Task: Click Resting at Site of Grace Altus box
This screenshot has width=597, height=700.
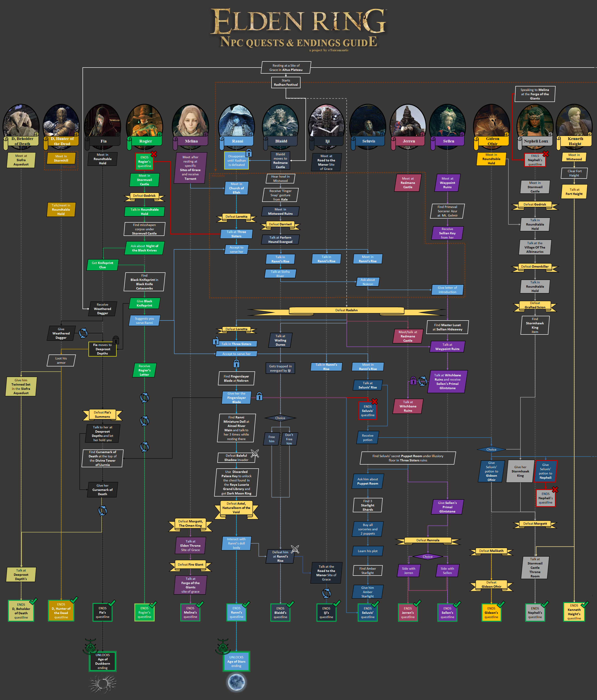Action: [286, 68]
